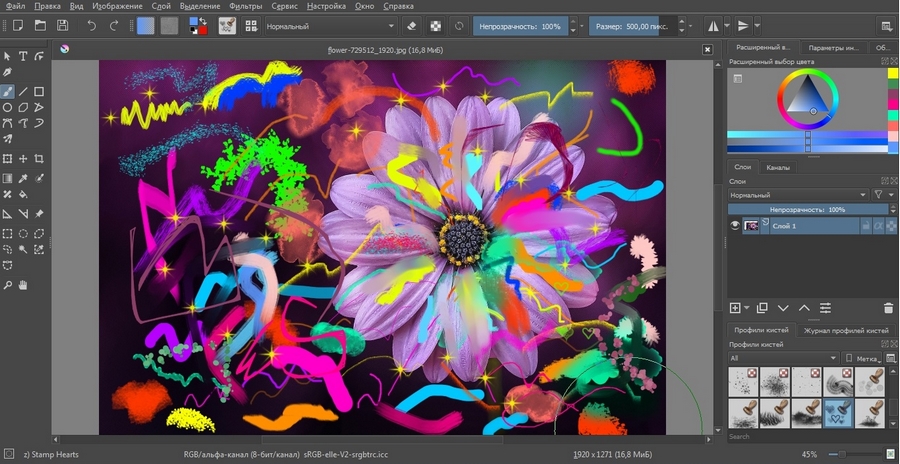
Task: Adjust the zoom slider at 45%
Action: tap(856, 454)
